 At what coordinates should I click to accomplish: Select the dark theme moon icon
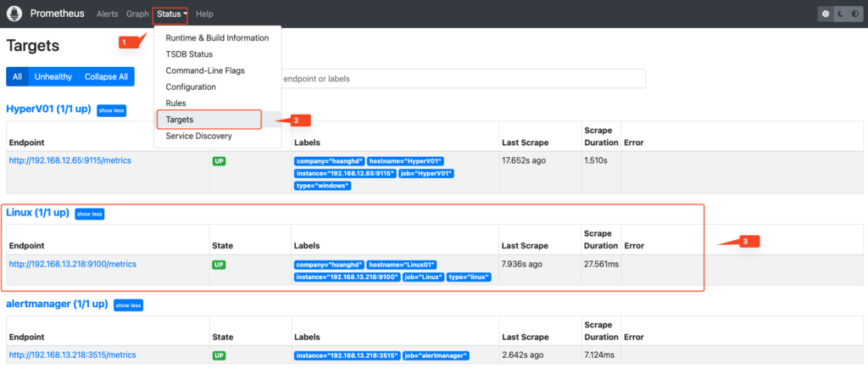click(x=840, y=14)
